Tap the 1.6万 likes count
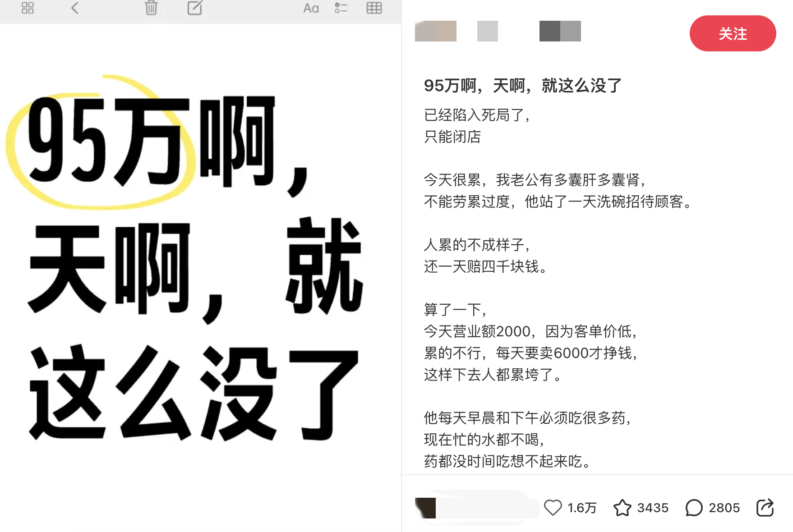Viewport: 793px width, 532px height. [x=582, y=508]
